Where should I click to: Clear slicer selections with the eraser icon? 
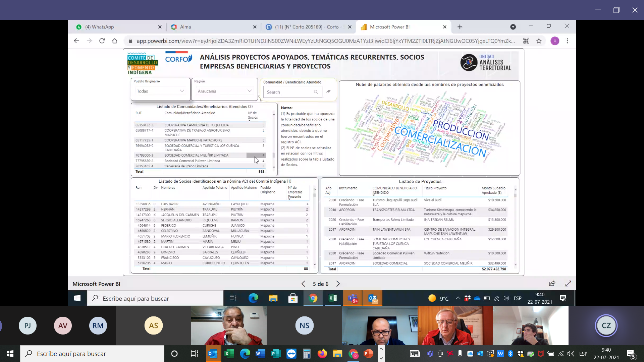328,91
